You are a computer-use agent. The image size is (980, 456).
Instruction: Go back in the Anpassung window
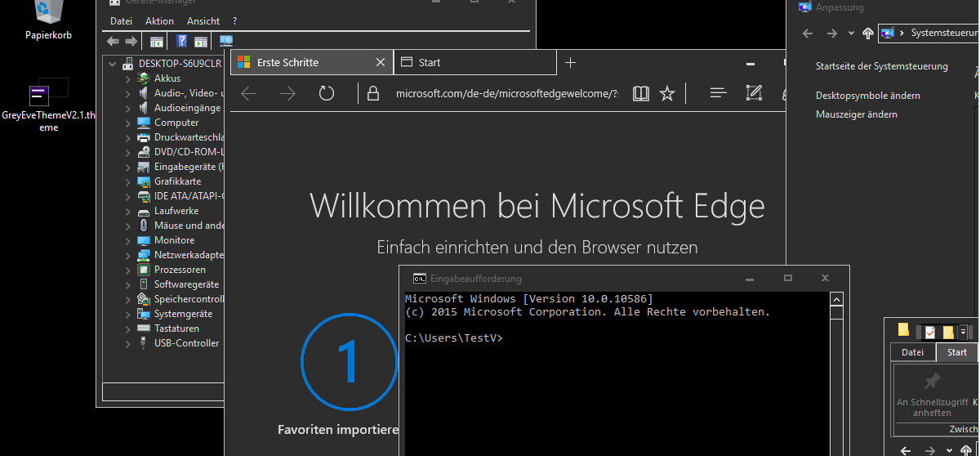(x=808, y=34)
